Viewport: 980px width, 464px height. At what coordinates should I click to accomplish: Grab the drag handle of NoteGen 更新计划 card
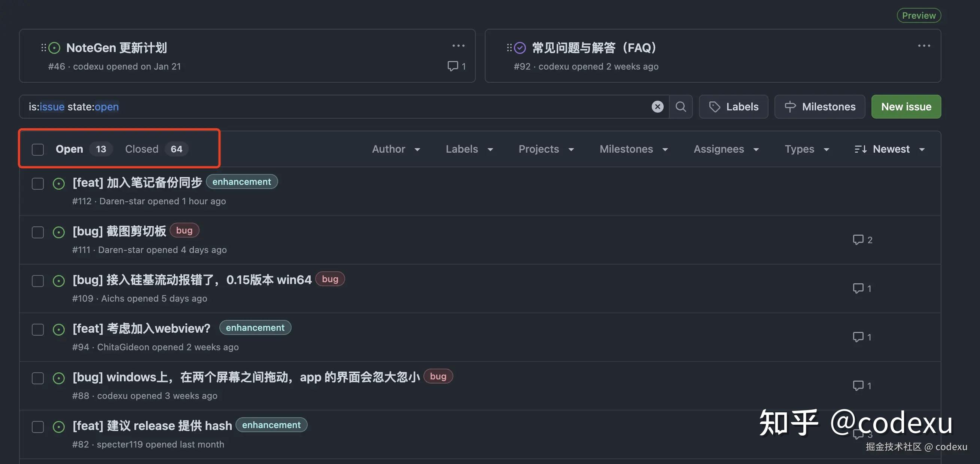click(43, 48)
